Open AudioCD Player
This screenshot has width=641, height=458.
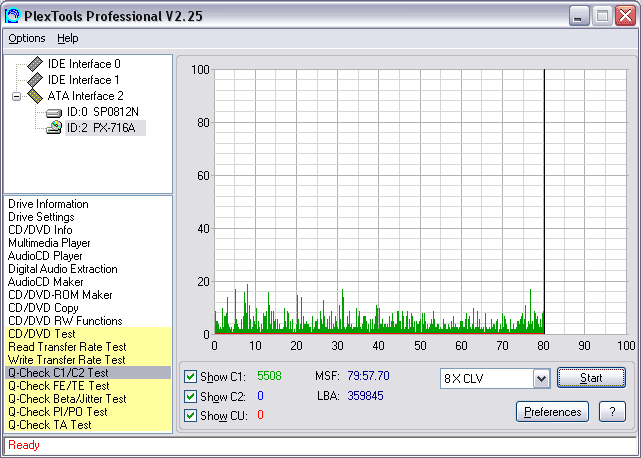[x=45, y=256]
